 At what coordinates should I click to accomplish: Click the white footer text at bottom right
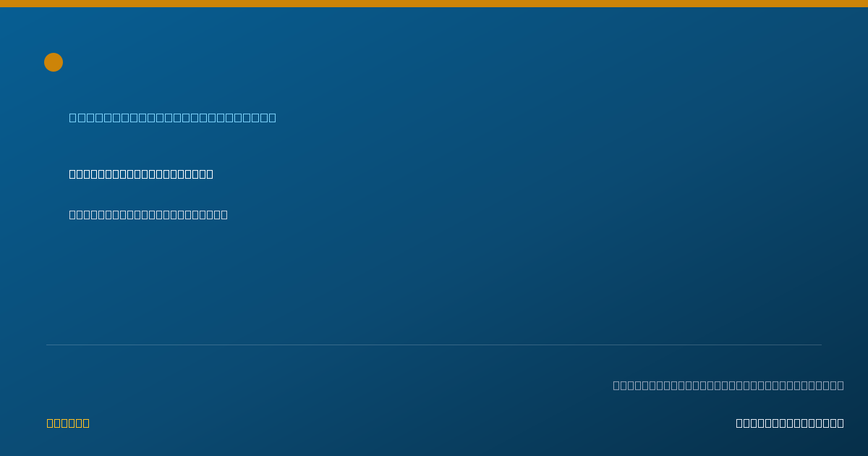tap(790, 423)
